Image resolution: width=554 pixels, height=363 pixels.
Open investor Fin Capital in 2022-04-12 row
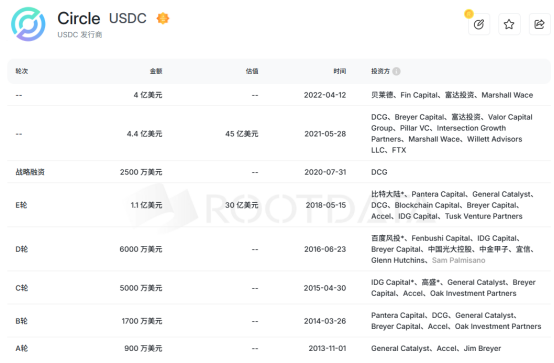[419, 95]
